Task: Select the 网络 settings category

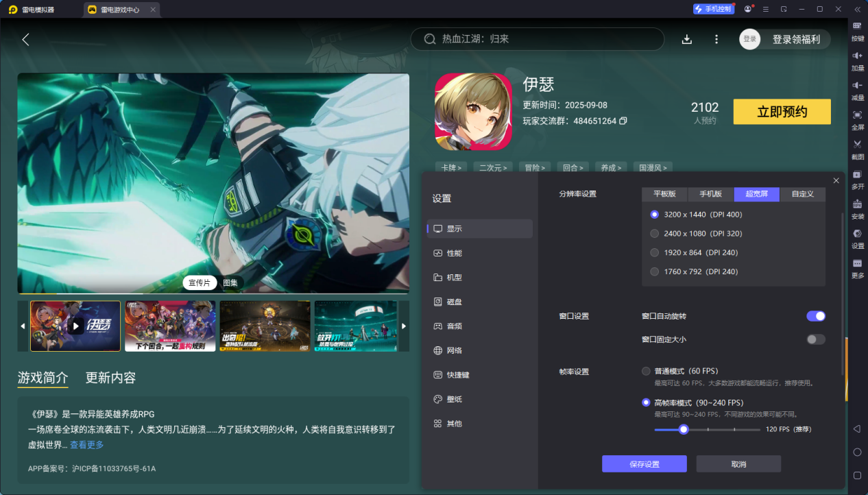Action: pyautogui.click(x=480, y=350)
